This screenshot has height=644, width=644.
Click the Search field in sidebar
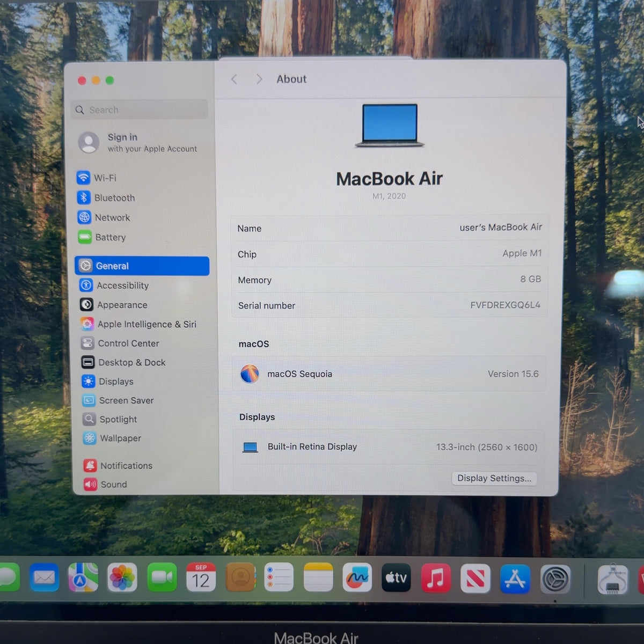point(140,109)
